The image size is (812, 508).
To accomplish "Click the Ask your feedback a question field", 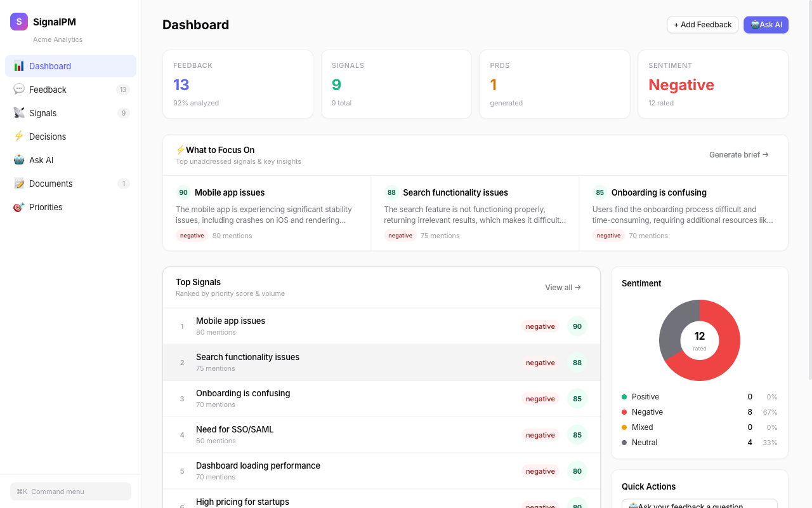I will tap(698, 505).
